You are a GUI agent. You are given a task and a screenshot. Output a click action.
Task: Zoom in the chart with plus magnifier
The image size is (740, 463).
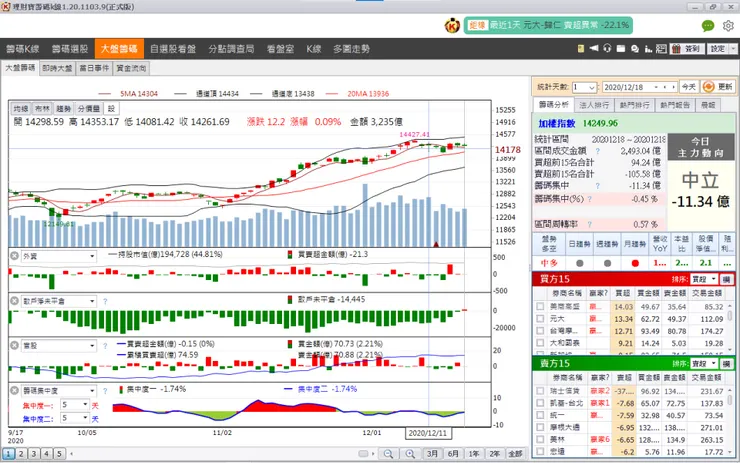pyautogui.click(x=410, y=454)
